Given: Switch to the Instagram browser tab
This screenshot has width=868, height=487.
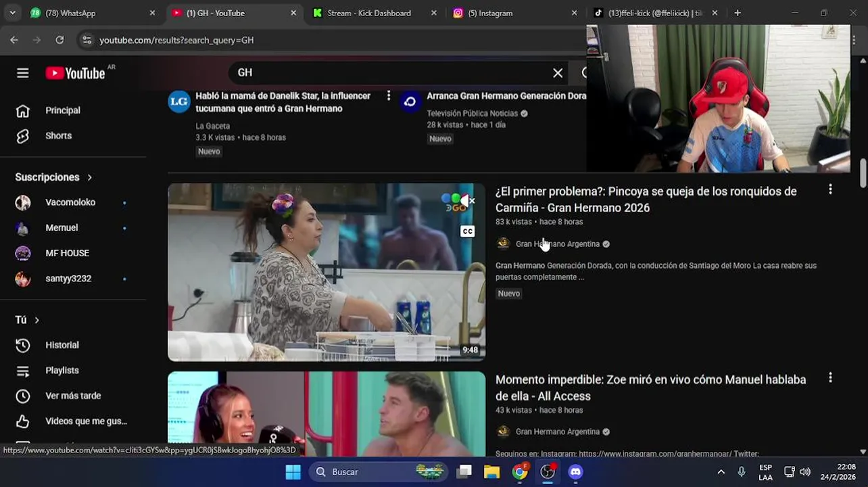Looking at the screenshot, I should click(x=516, y=13).
